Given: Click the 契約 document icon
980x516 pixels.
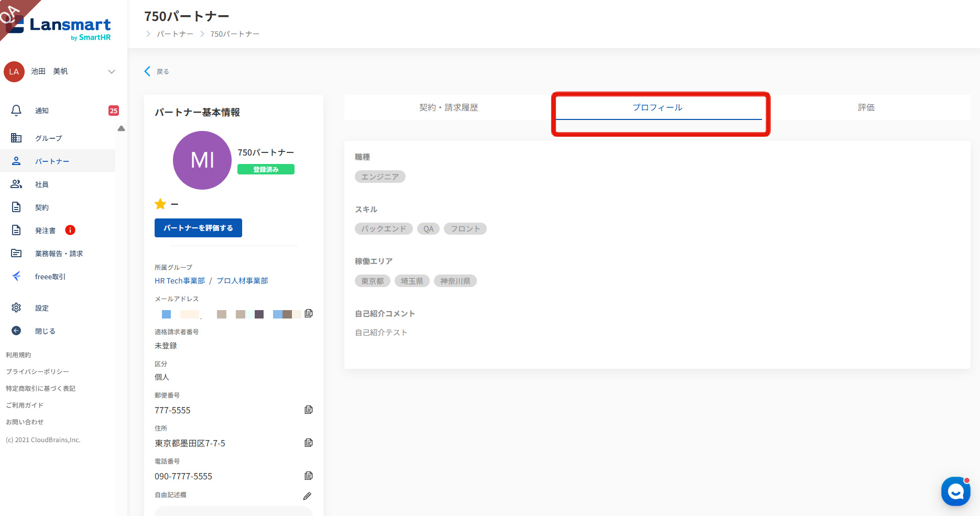Looking at the screenshot, I should tap(16, 207).
